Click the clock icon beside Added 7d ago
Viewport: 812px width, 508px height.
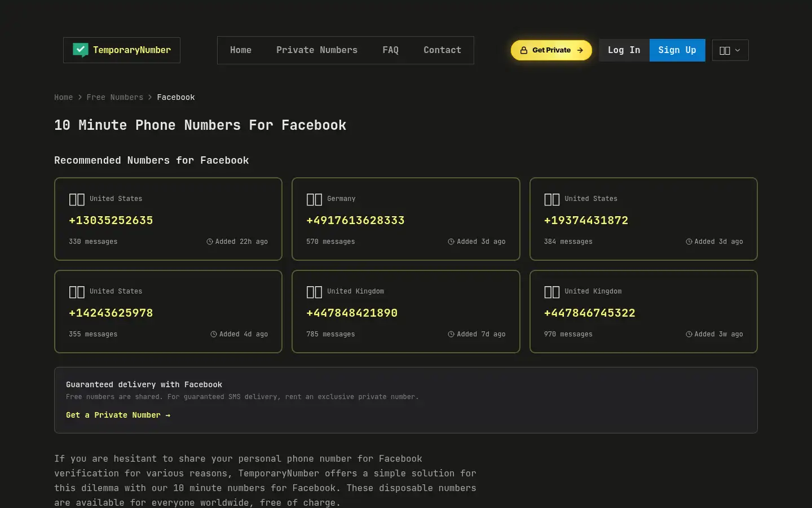(x=451, y=334)
